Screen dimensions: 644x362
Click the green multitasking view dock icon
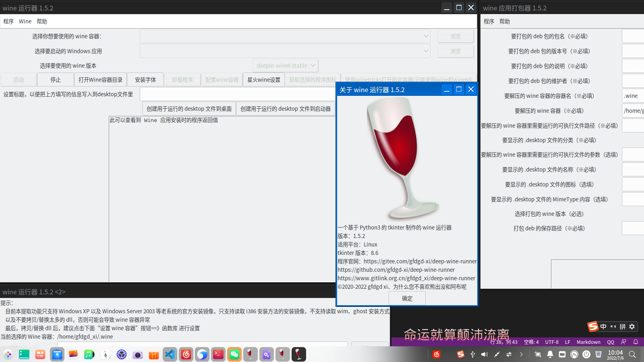[x=24, y=354]
